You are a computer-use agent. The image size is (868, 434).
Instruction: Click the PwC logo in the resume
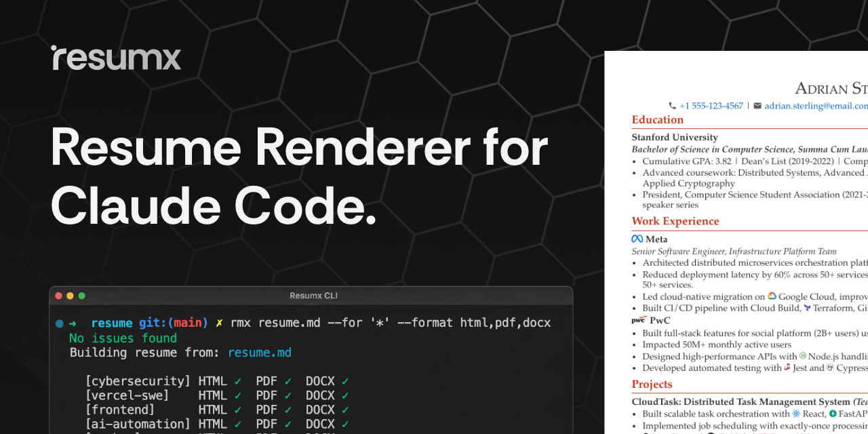click(638, 319)
